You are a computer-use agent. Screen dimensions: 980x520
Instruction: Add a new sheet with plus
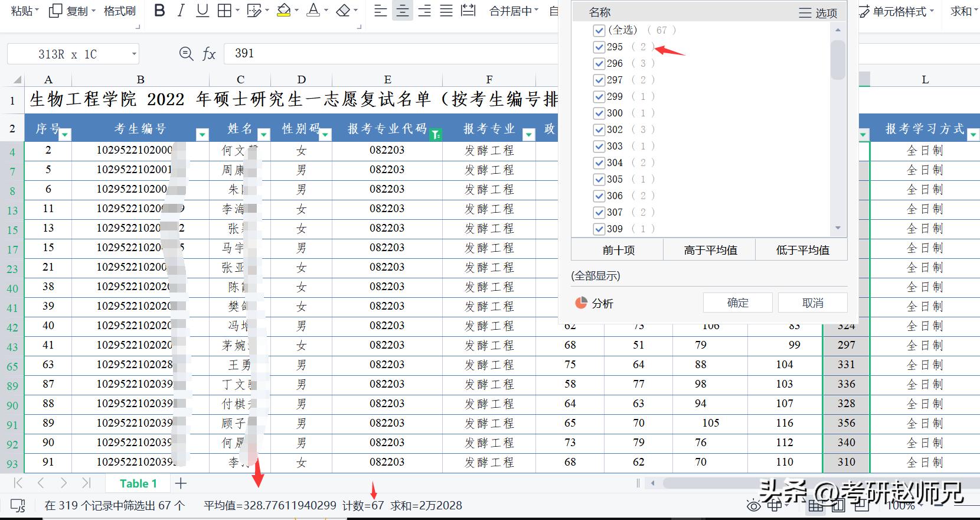click(x=181, y=483)
